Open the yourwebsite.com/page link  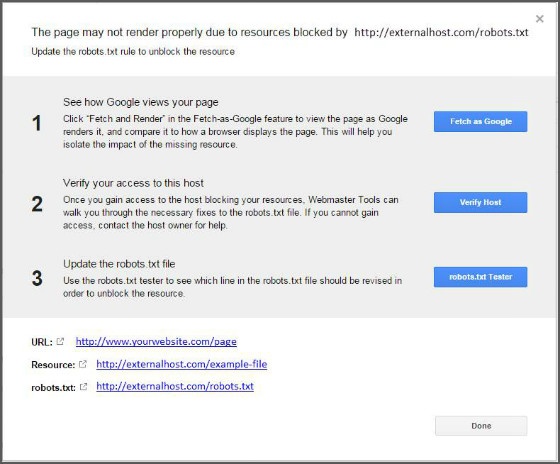click(x=156, y=342)
